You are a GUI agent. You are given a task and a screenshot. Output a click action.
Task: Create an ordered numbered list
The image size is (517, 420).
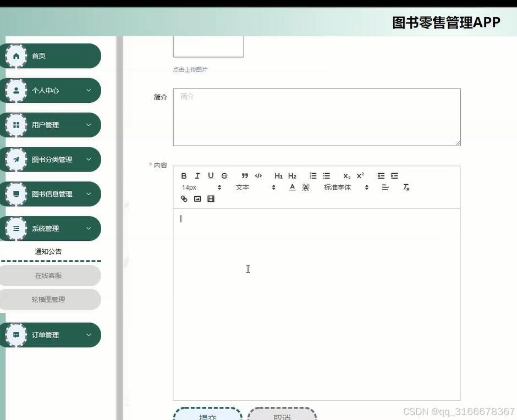pos(313,176)
